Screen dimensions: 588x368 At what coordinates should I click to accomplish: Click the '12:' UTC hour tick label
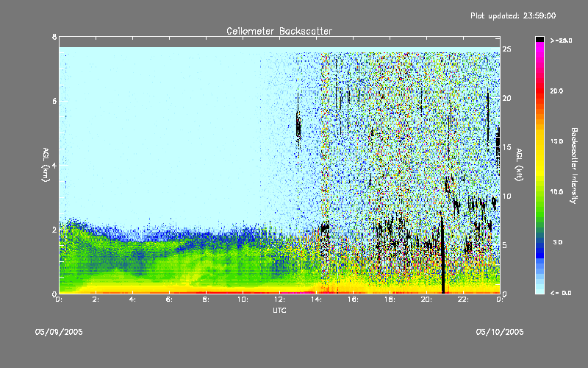click(x=279, y=300)
